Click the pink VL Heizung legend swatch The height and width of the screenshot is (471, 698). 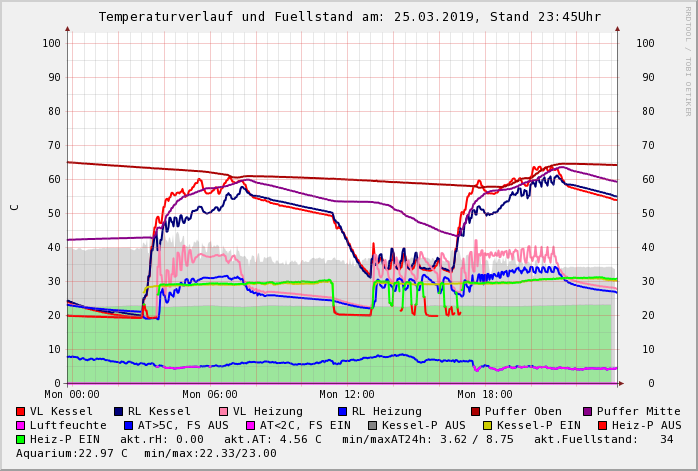tap(223, 411)
